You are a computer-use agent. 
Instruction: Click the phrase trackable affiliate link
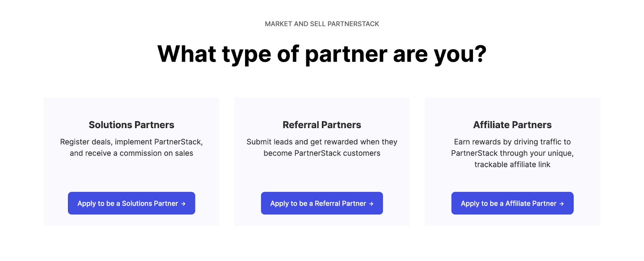tap(512, 164)
